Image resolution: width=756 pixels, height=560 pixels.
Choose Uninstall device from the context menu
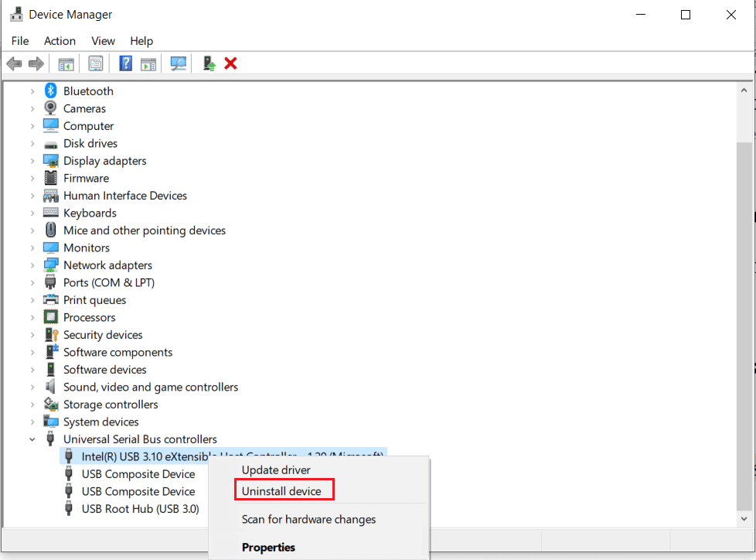point(284,489)
